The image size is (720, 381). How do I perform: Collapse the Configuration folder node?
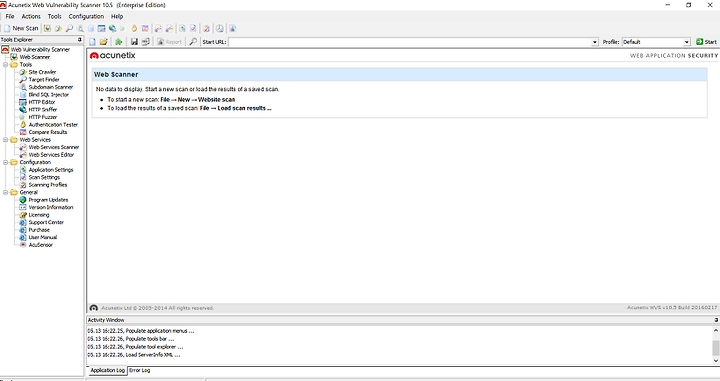tap(6, 162)
